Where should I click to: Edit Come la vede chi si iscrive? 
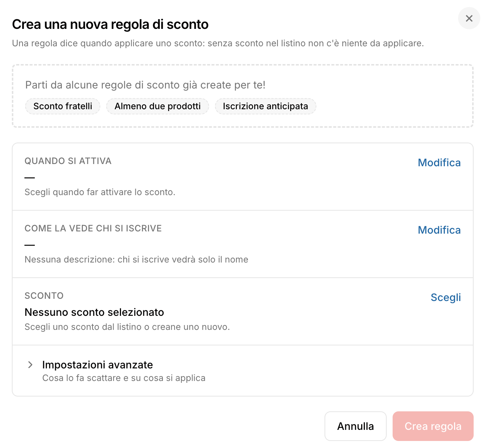439,230
